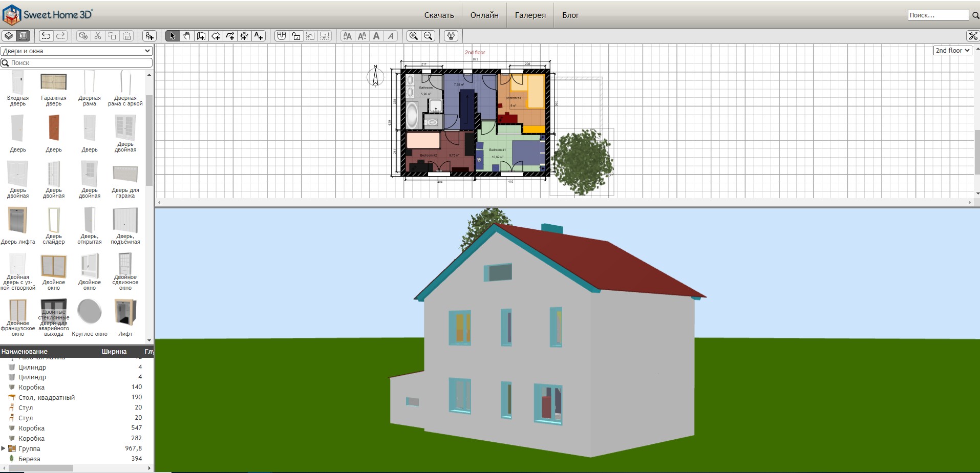
Task: Expand the Группа tree item
Action: (x=4, y=448)
